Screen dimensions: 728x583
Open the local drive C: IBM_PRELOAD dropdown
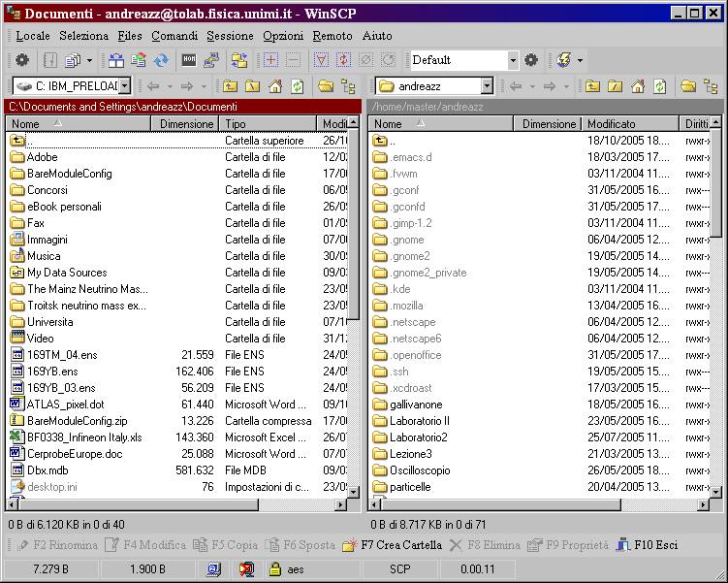(x=125, y=86)
